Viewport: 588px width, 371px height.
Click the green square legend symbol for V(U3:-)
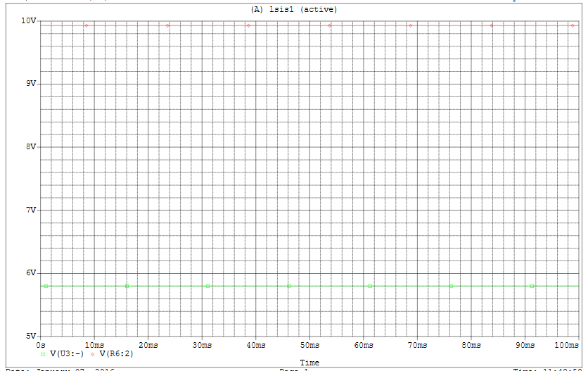click(x=42, y=353)
